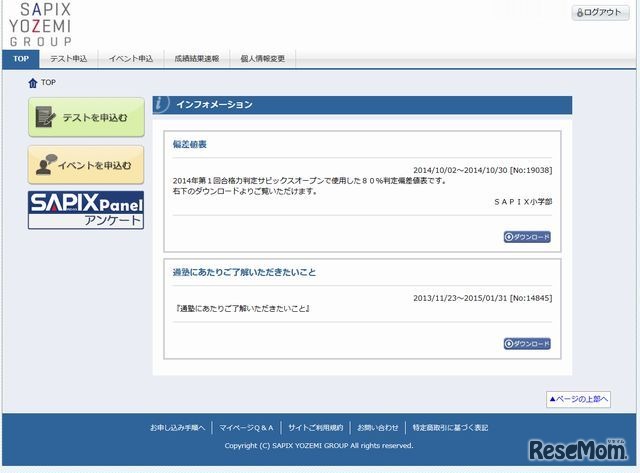Click the 通塾にあたりご了解いただきたいこと heading

(x=244, y=272)
